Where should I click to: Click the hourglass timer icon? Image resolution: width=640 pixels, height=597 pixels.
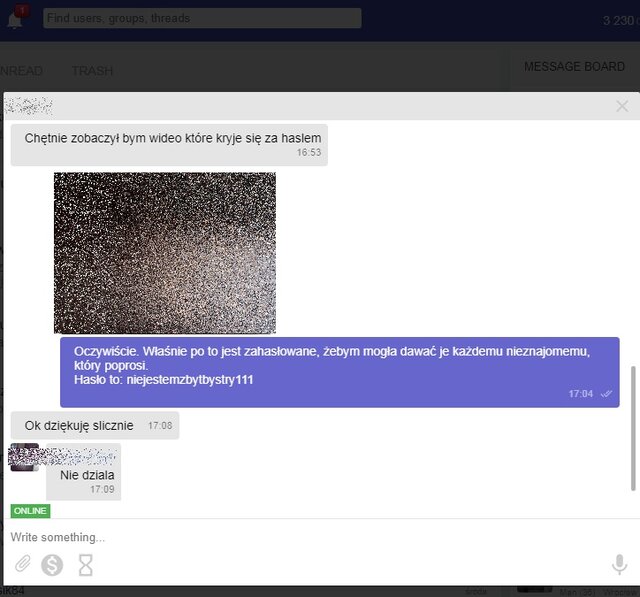(86, 565)
